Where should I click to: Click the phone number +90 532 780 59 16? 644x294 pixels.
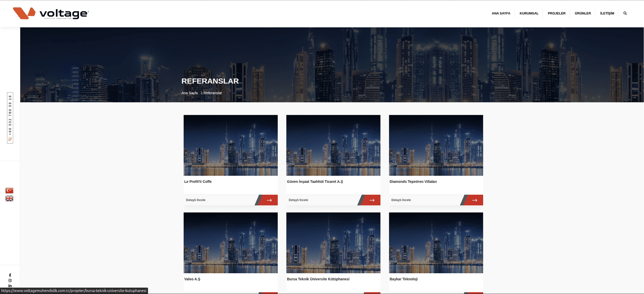[x=10, y=115]
